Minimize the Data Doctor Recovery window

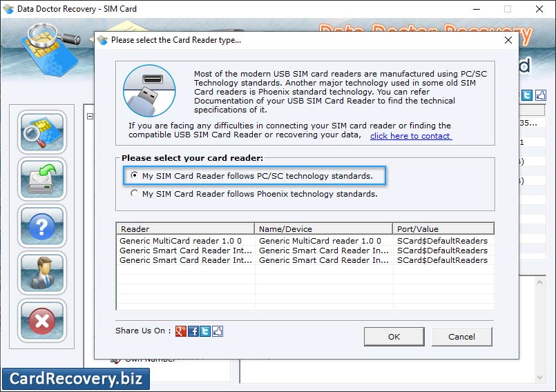[x=477, y=9]
